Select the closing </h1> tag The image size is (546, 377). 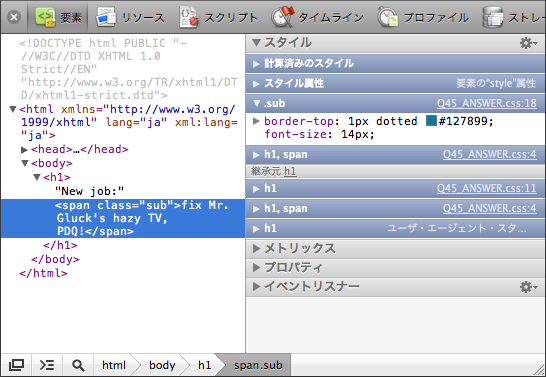pyautogui.click(x=60, y=245)
